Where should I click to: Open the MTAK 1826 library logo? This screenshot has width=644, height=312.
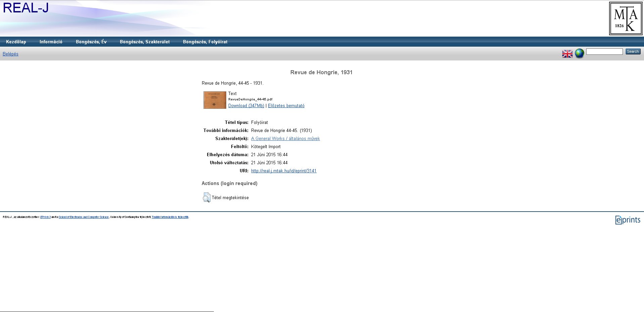[626, 18]
